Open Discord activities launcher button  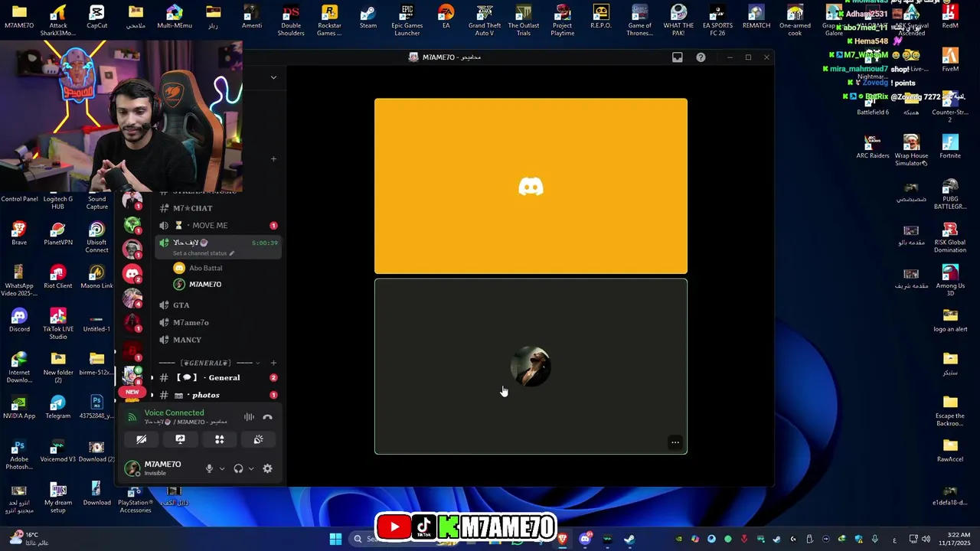coord(219,439)
